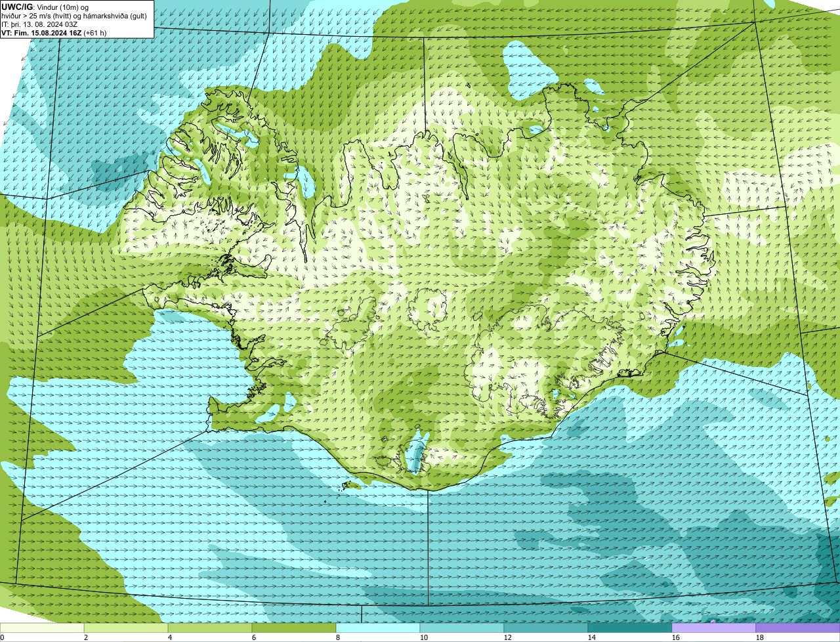Click the 4–6 m/s green legend swatch
840x642 pixels.
click(x=210, y=628)
